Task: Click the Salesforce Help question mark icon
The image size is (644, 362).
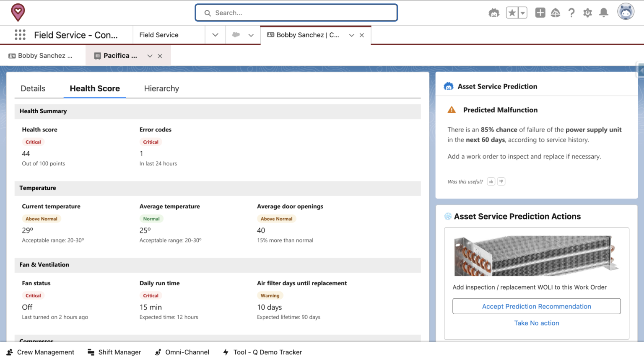Action: 571,13
